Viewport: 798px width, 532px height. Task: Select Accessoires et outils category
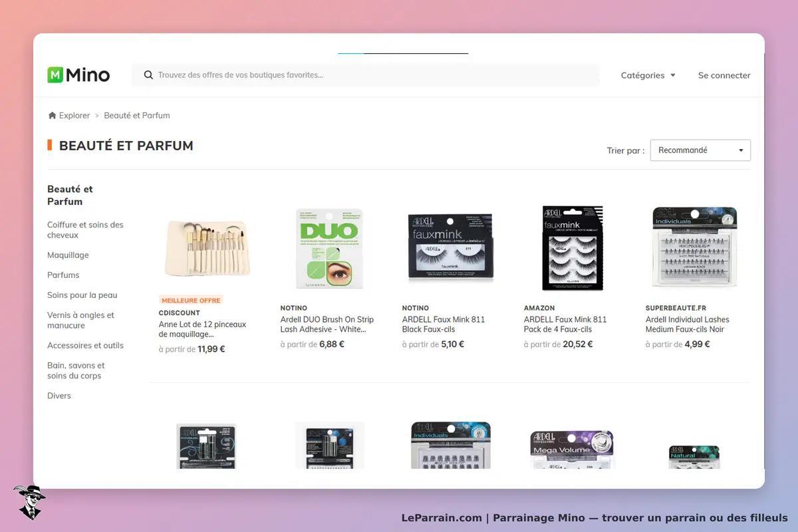tap(85, 346)
